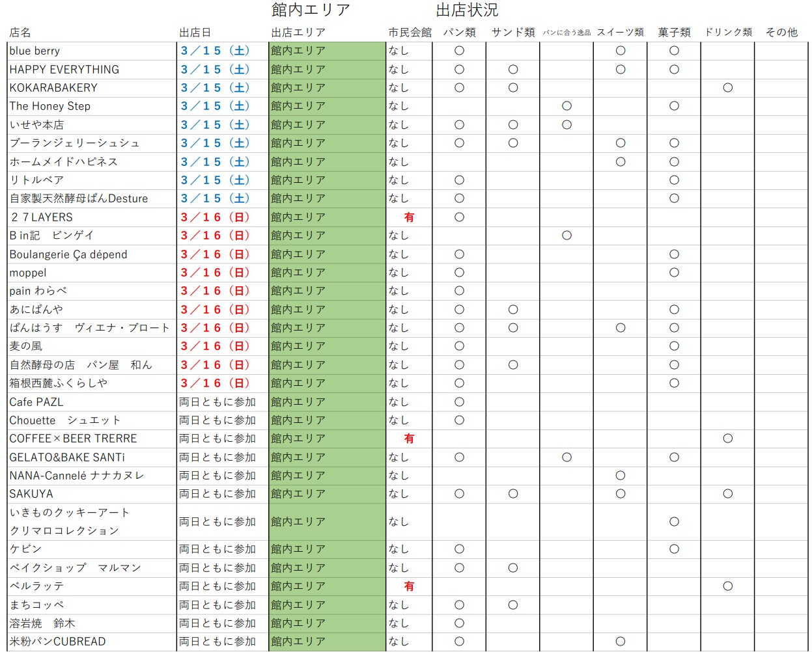Screen dimensions: 812x652
Task: Select the 'SAKUYA' shop name
Action: click(x=31, y=494)
